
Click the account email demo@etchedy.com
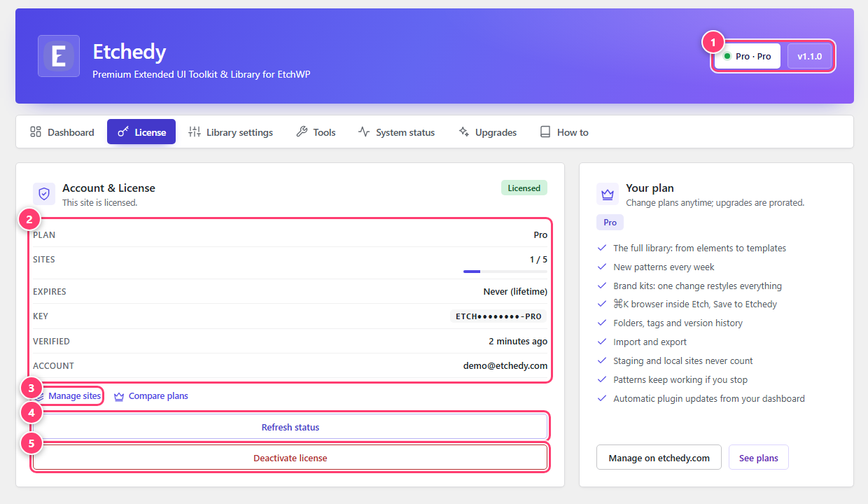pos(505,365)
